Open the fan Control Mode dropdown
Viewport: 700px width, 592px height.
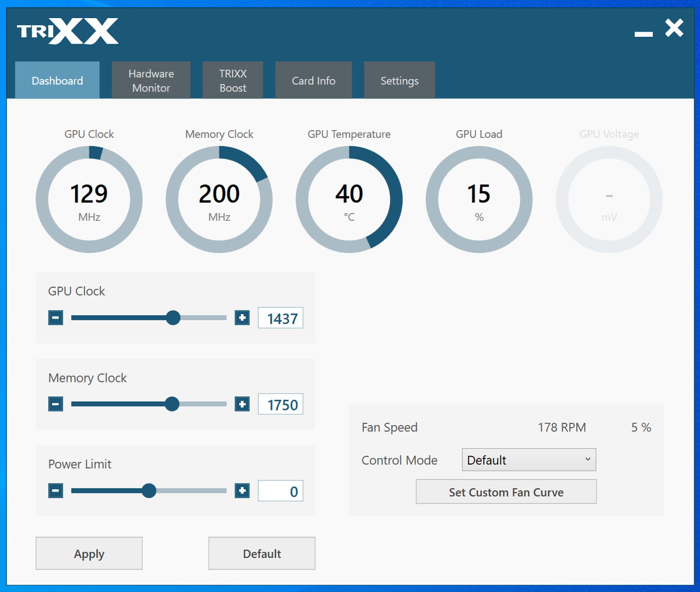tap(528, 459)
